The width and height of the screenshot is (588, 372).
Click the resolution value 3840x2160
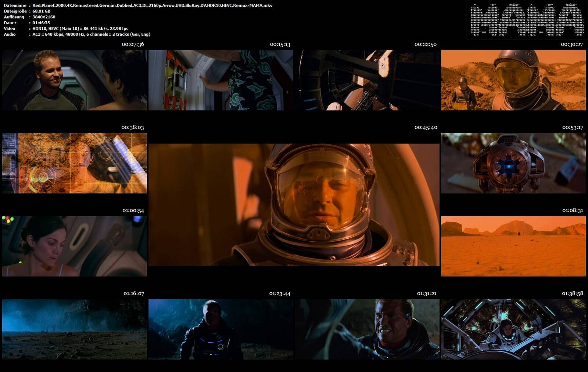[44, 17]
